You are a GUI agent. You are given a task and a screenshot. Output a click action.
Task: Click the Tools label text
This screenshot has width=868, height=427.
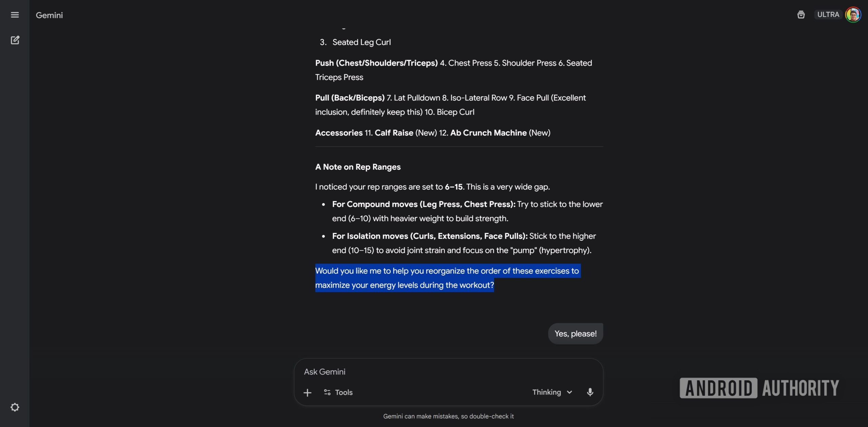pos(344,392)
